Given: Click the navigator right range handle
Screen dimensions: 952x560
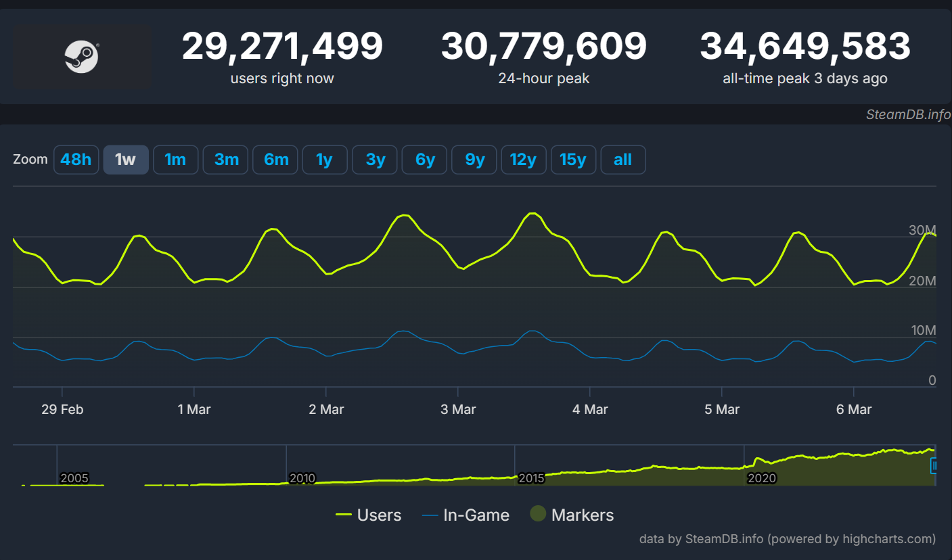Looking at the screenshot, I should (935, 465).
